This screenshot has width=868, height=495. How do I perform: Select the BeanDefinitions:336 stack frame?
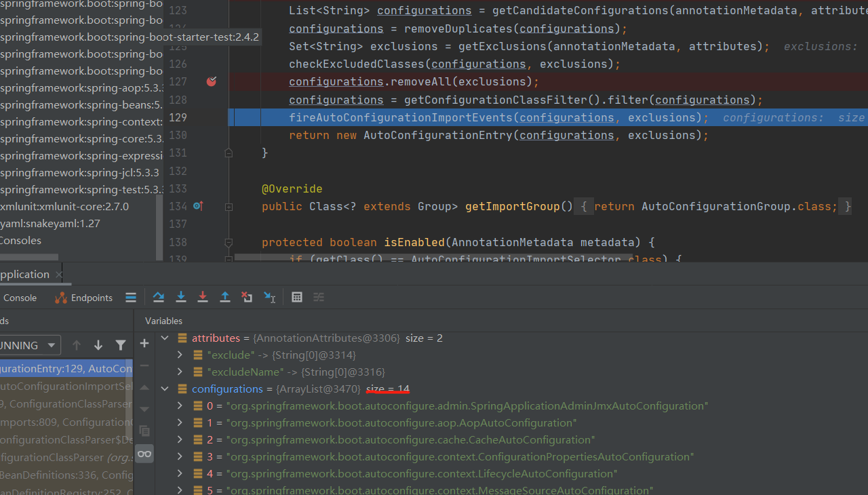click(x=66, y=475)
